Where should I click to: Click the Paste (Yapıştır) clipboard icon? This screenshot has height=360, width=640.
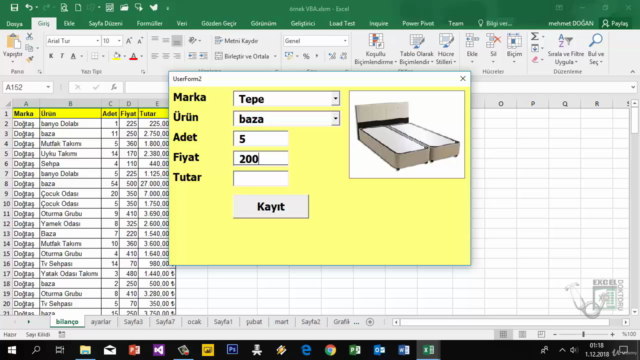pyautogui.click(x=13, y=42)
